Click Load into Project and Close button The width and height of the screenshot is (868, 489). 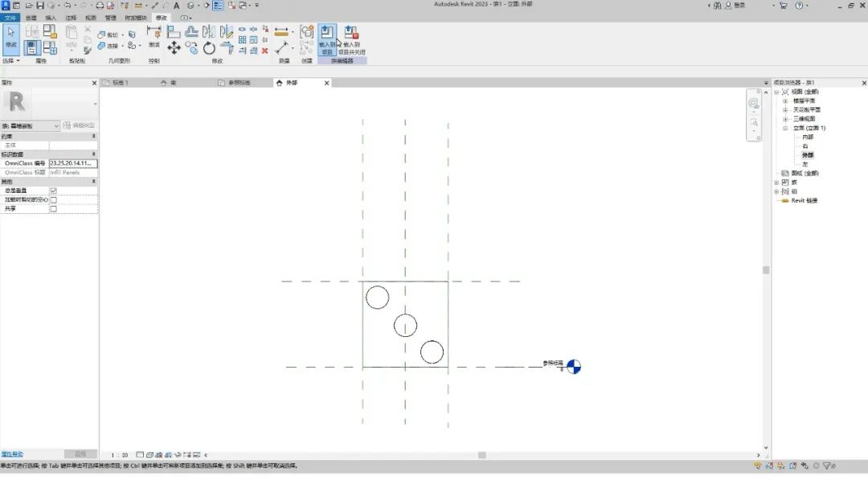pos(351,40)
